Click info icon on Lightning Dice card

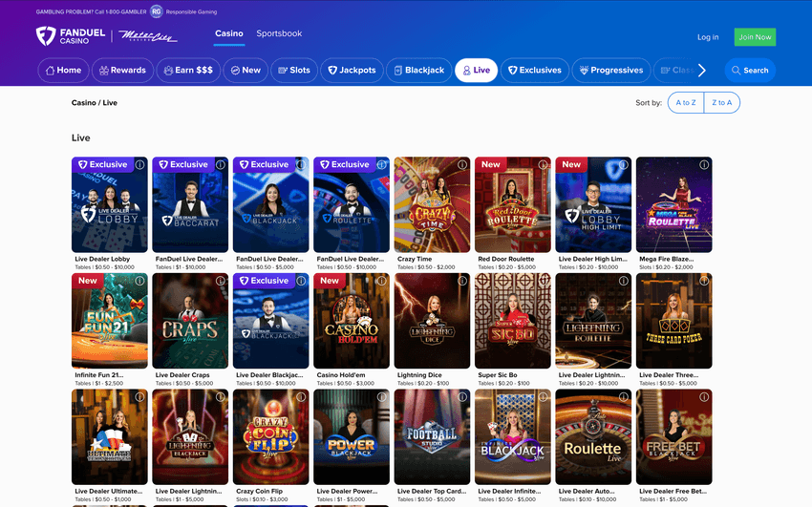coord(462,281)
